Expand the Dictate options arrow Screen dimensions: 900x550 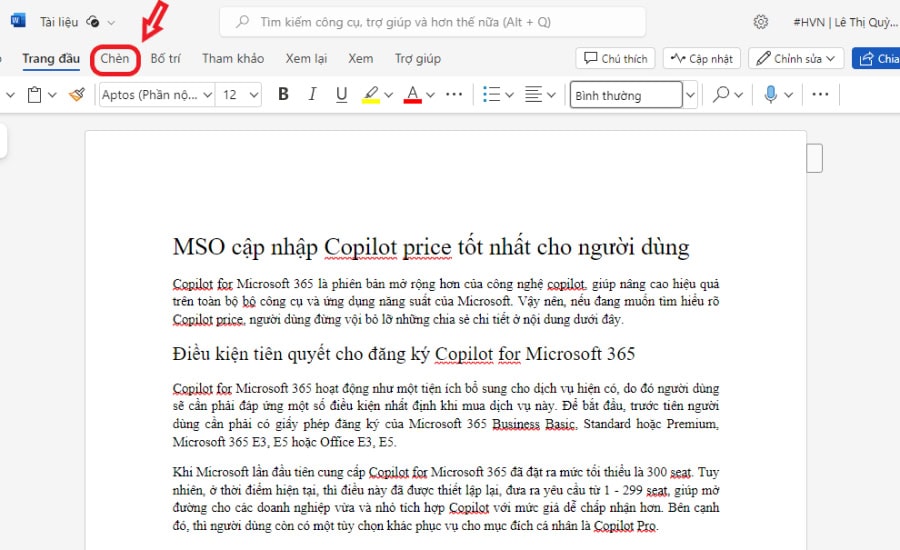click(x=789, y=95)
